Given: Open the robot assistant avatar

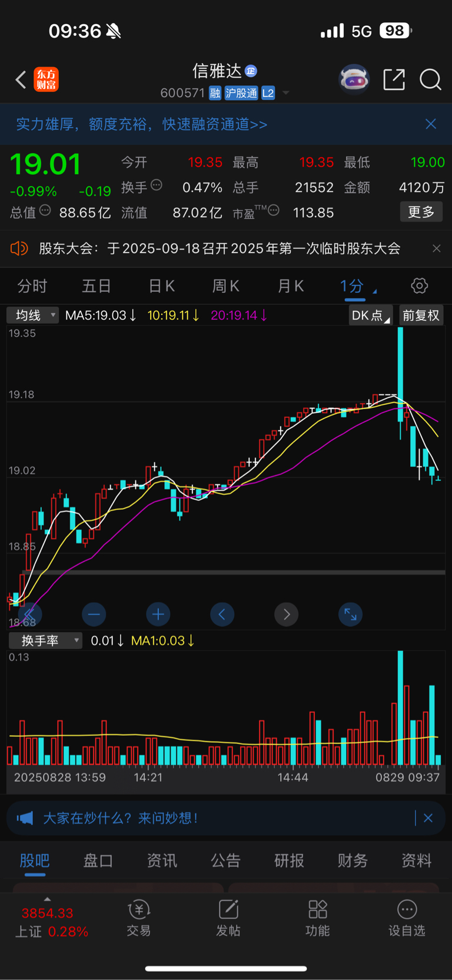Looking at the screenshot, I should tap(354, 79).
